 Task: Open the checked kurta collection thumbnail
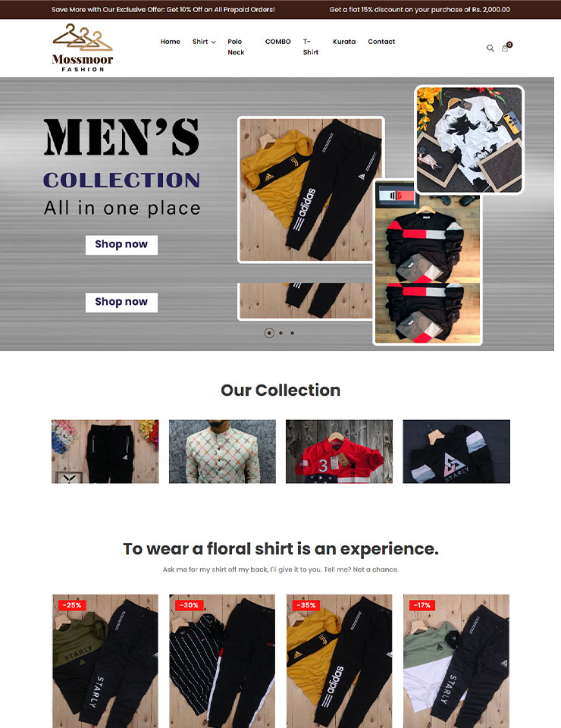click(222, 451)
